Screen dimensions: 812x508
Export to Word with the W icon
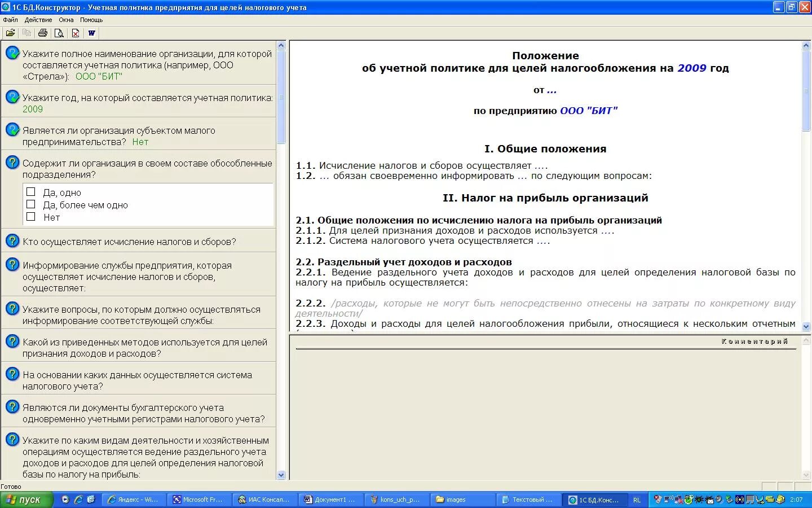tap(91, 33)
